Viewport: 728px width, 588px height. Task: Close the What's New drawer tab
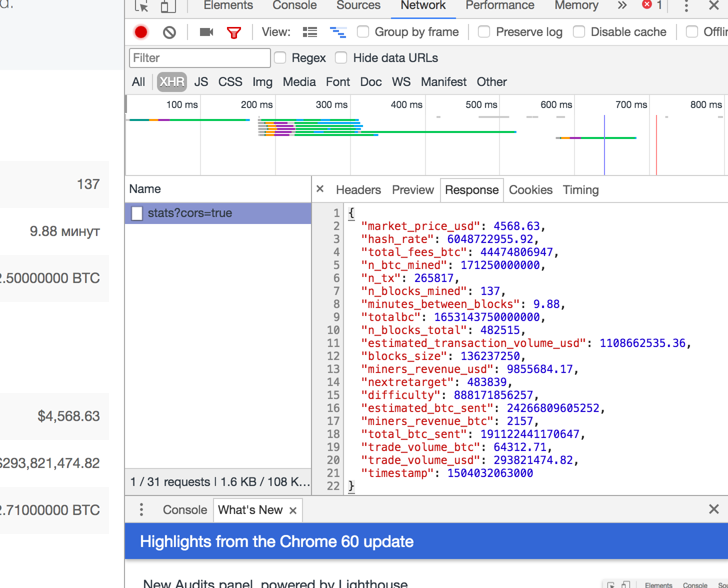coord(293,510)
